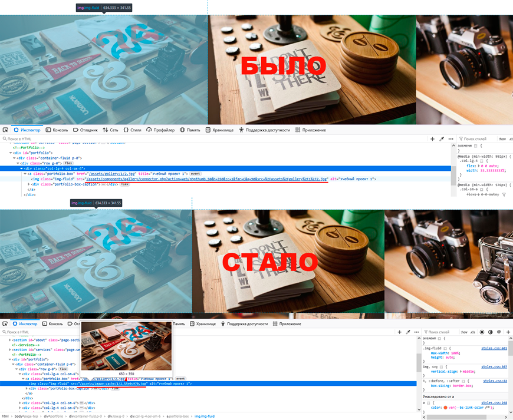
Task: Open three-dots menu in lower inspector
Action: point(416,332)
